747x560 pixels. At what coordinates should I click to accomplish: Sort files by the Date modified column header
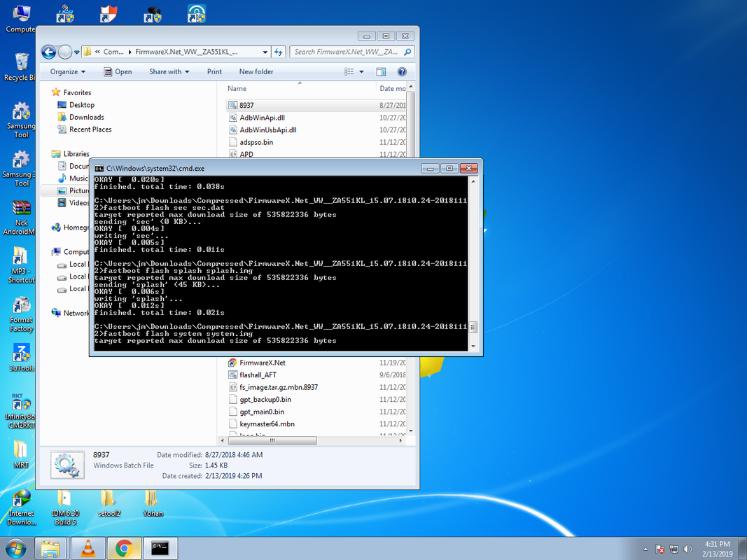(391, 89)
